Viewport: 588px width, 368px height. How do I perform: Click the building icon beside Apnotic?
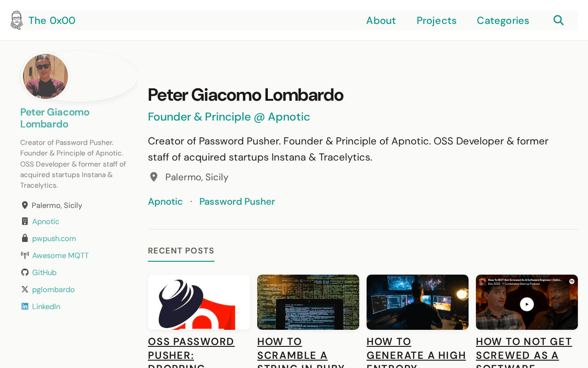(25, 221)
